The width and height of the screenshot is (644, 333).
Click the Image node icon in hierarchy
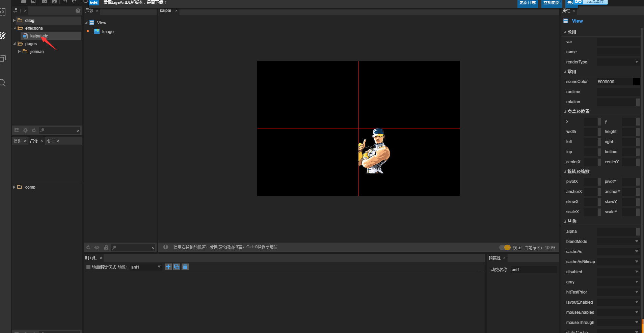(97, 31)
